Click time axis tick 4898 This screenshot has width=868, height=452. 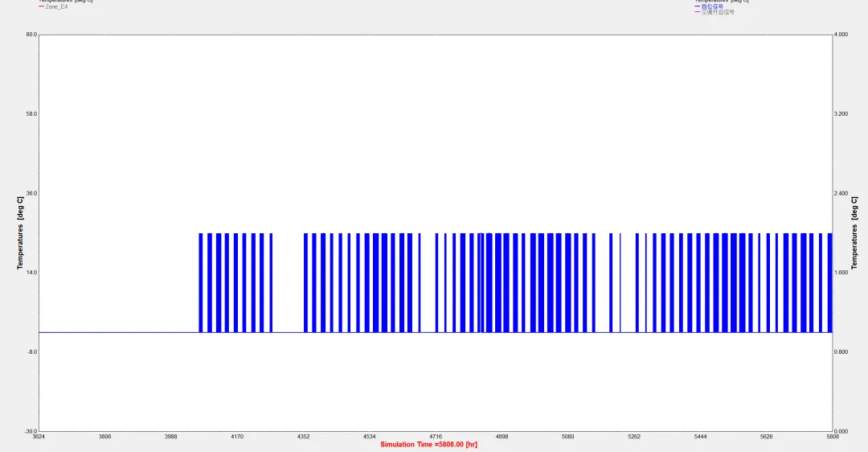tap(502, 437)
